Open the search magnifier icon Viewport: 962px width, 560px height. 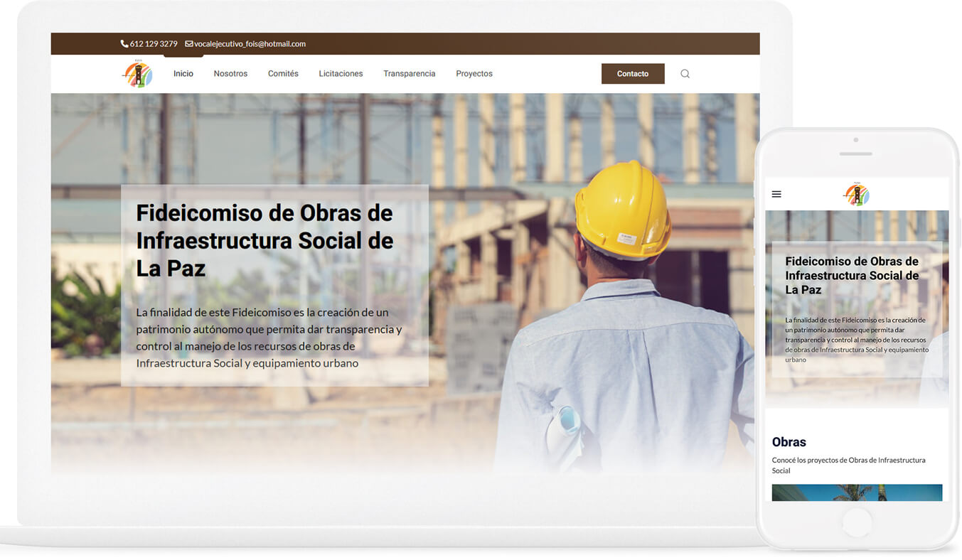(685, 73)
